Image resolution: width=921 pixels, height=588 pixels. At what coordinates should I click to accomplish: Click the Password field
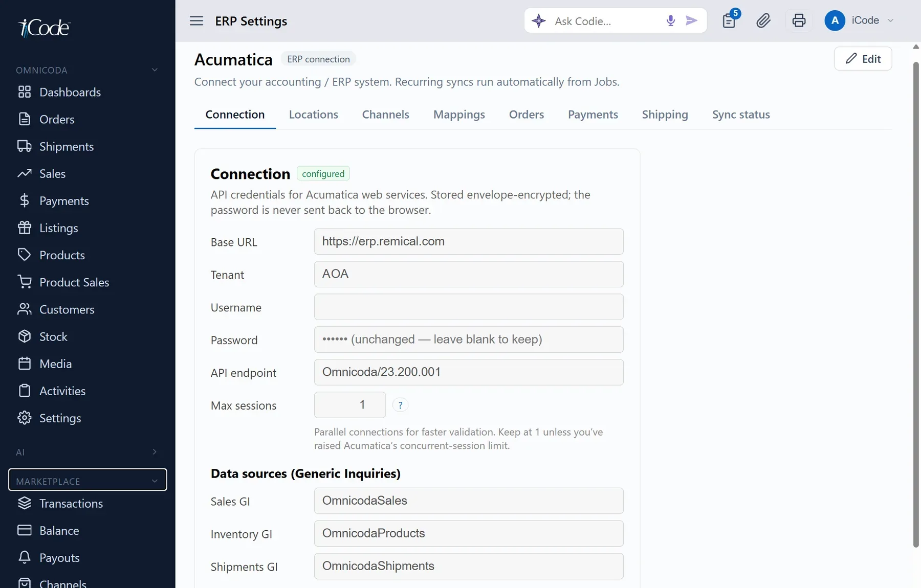[x=469, y=340]
